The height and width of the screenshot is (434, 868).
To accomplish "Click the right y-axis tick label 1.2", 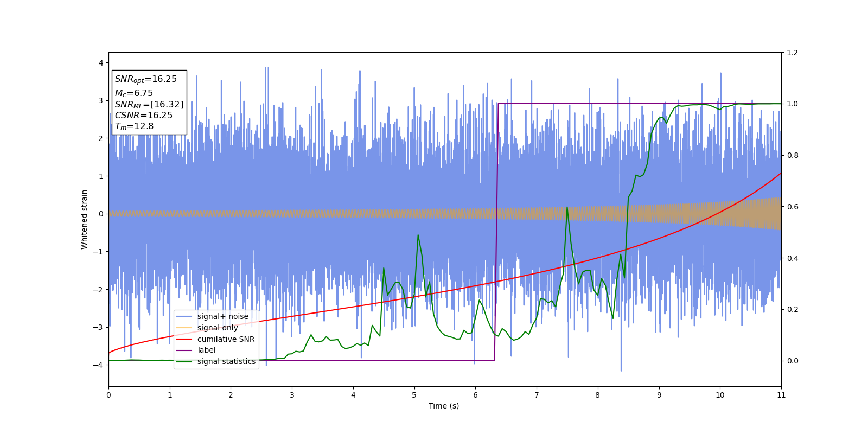I will click(x=793, y=53).
